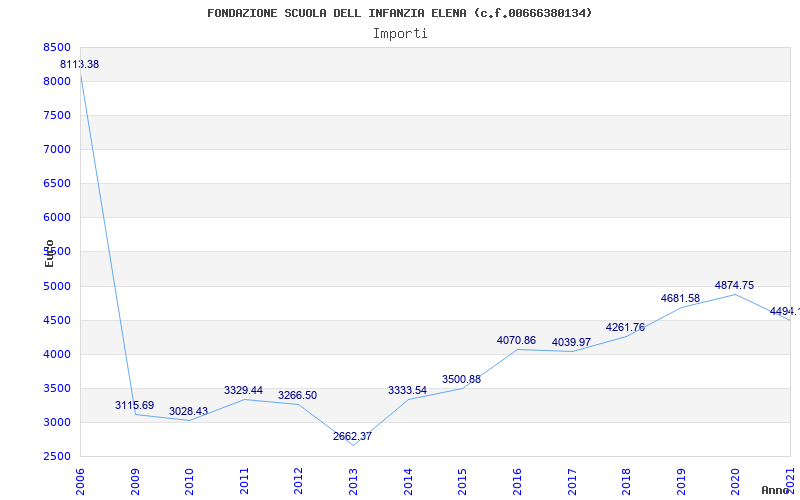The image size is (800, 500).
Task: Click x-axis year 2013
Action: coord(353,482)
